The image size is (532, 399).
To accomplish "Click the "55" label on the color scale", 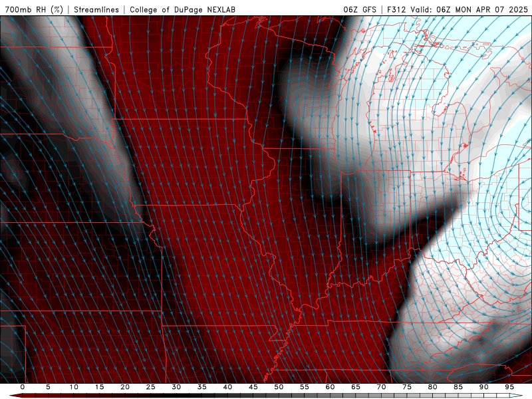I will (304, 387).
